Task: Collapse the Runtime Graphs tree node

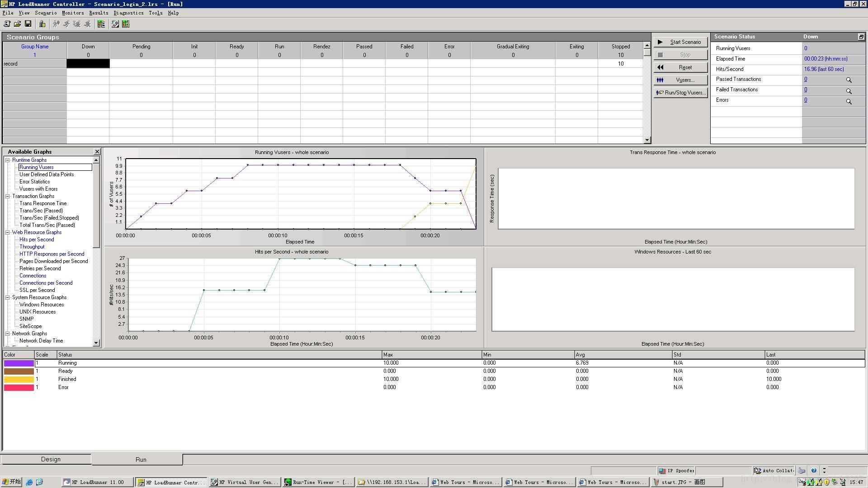Action: [8, 160]
